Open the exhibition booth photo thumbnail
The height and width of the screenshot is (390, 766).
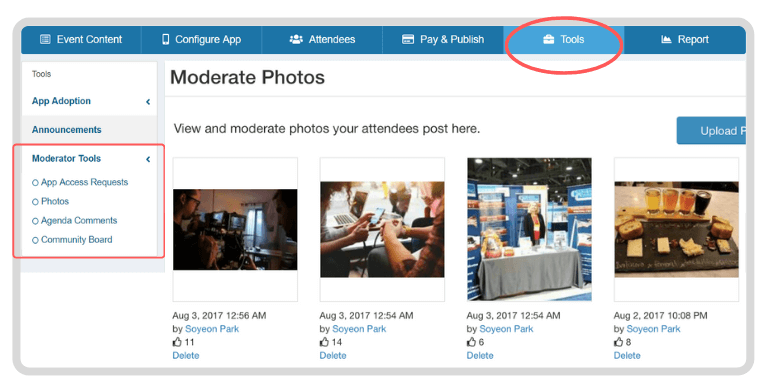[x=529, y=229]
